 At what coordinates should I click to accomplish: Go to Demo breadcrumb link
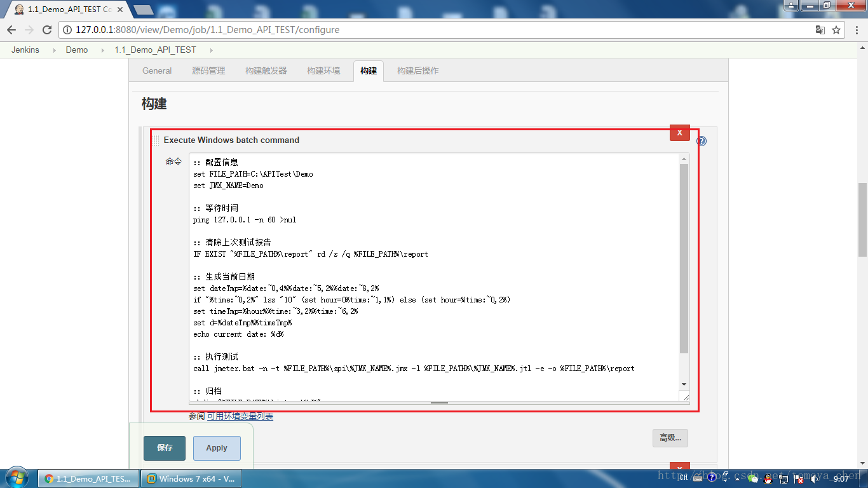77,50
